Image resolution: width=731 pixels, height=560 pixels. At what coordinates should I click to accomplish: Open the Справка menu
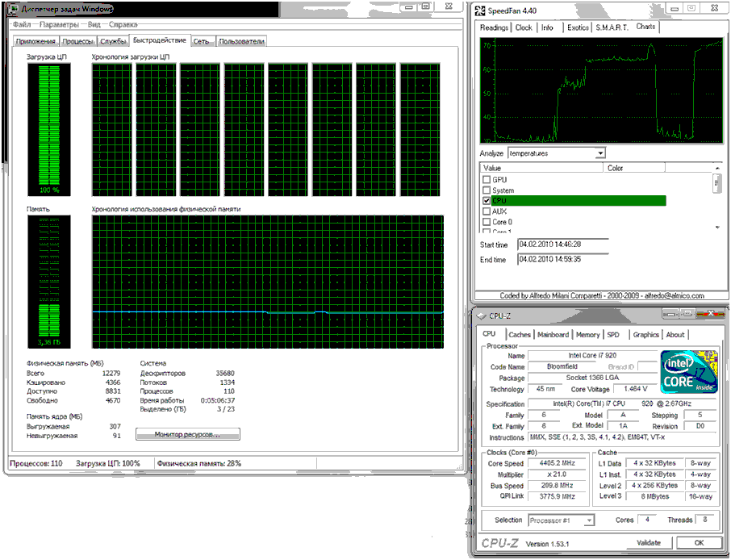123,24
